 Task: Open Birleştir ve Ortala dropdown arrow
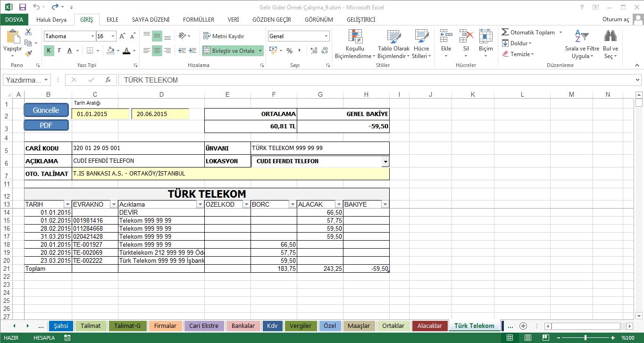[260, 50]
